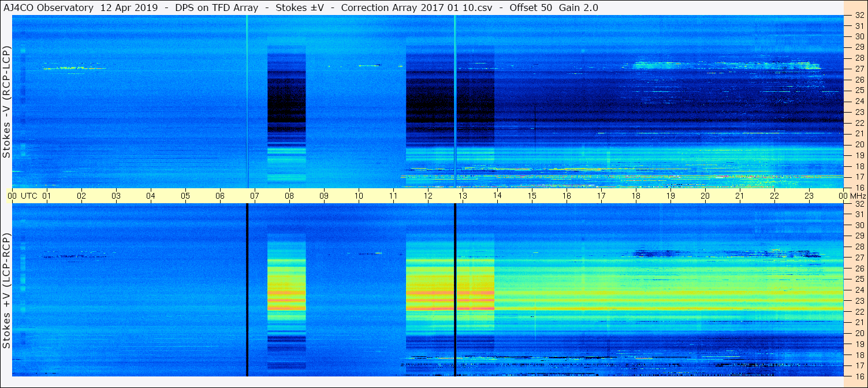Click the 28 MHz label in lower frequency scale
868x388 pixels.
coord(859,247)
